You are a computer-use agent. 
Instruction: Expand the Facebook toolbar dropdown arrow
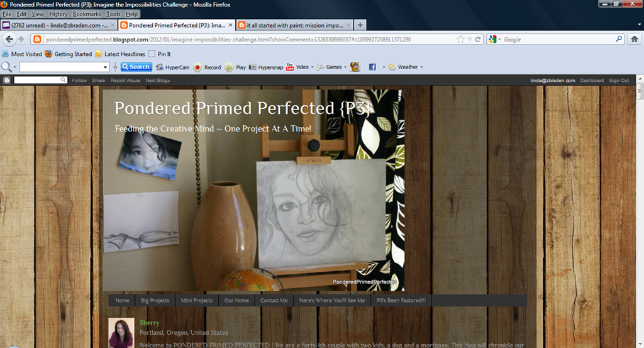click(x=384, y=67)
